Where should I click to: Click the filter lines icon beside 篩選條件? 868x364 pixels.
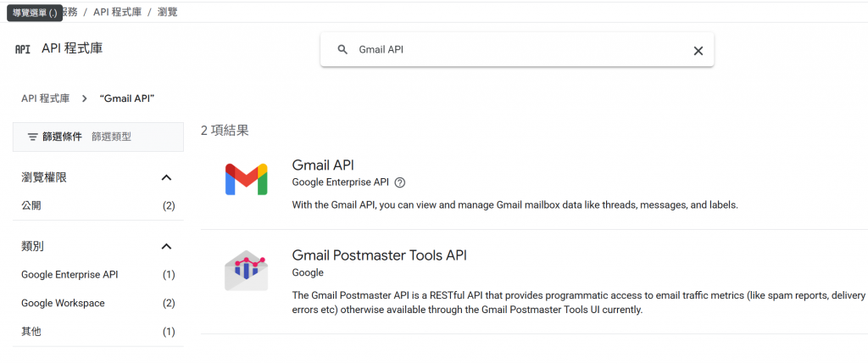point(33,137)
